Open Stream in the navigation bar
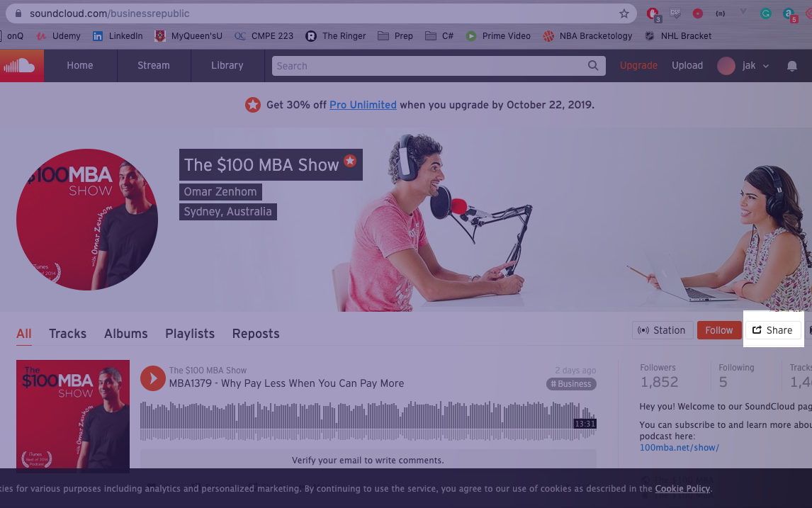Viewport: 812px width, 508px height. click(x=153, y=66)
